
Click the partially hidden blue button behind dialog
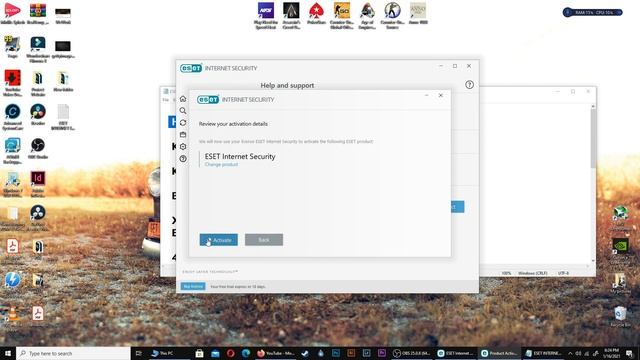458,207
